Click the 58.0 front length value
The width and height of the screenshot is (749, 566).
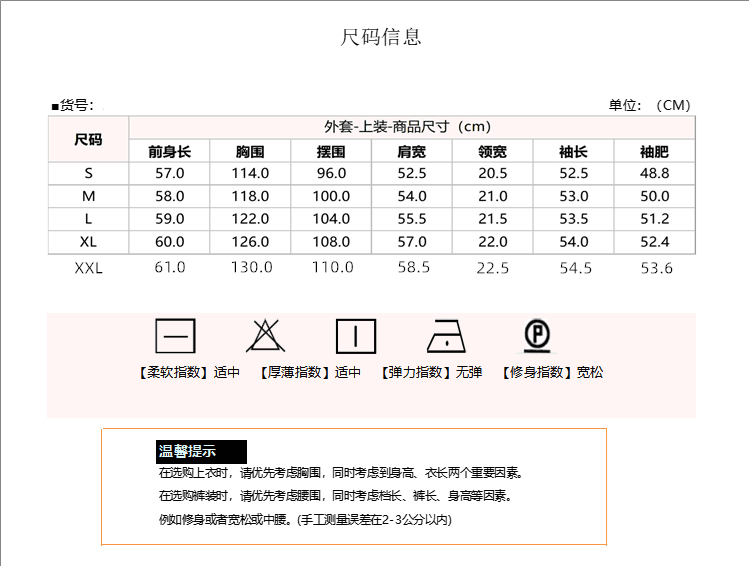point(170,196)
